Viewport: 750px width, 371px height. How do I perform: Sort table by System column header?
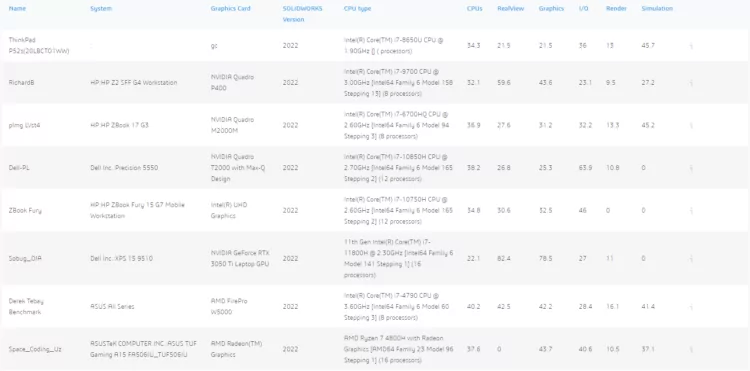101,9
